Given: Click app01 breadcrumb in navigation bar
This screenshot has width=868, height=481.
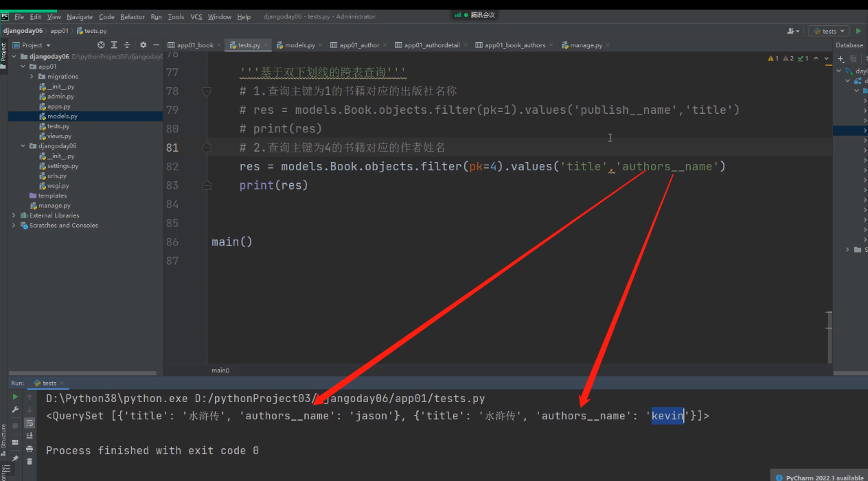Looking at the screenshot, I should point(59,31).
